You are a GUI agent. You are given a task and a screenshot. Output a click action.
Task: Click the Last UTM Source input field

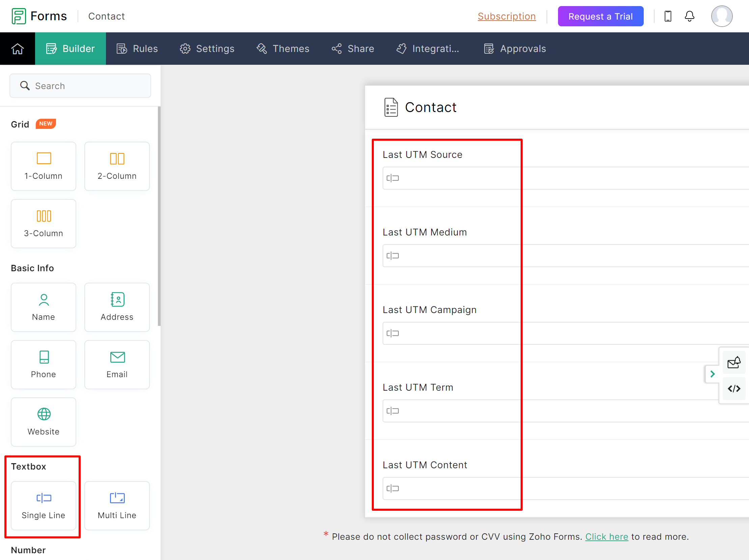565,178
